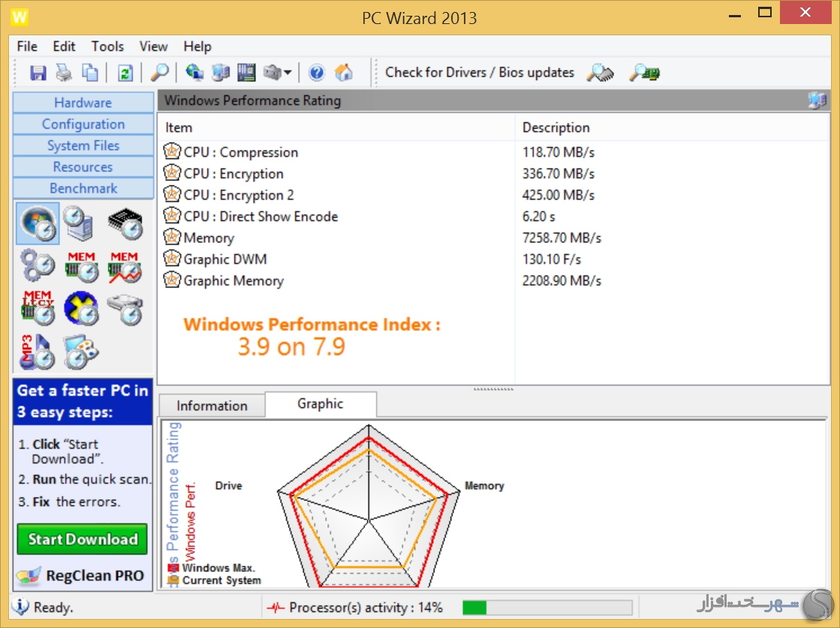
Task: Click the Copy pages toolbar icon
Action: point(90,72)
